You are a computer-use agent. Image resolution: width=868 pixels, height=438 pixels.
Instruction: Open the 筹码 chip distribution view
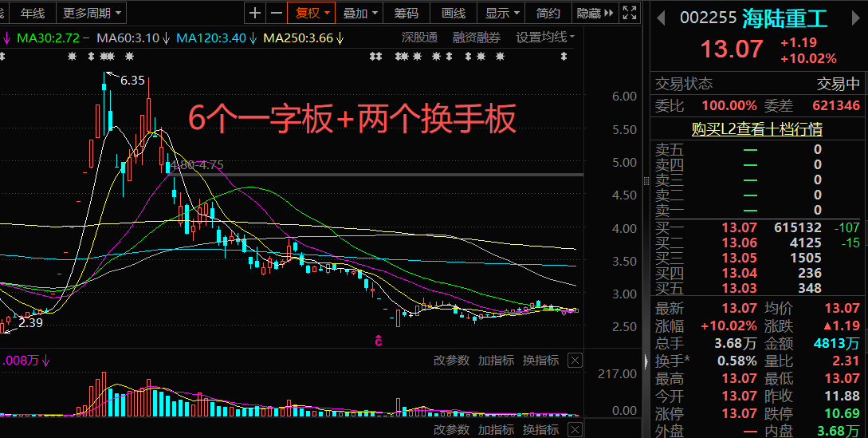(x=407, y=13)
